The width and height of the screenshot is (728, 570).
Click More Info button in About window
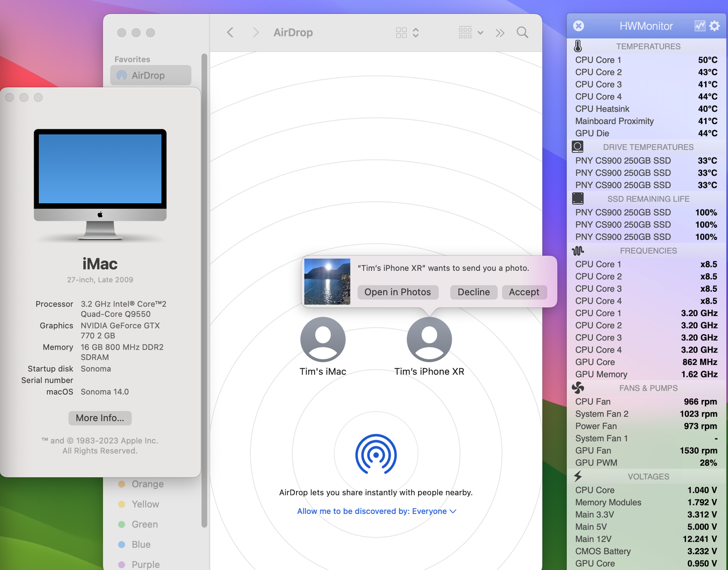coord(100,418)
